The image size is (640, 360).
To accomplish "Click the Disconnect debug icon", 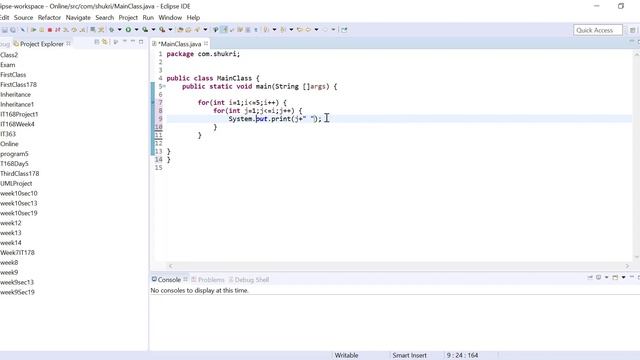I will 58,30.
